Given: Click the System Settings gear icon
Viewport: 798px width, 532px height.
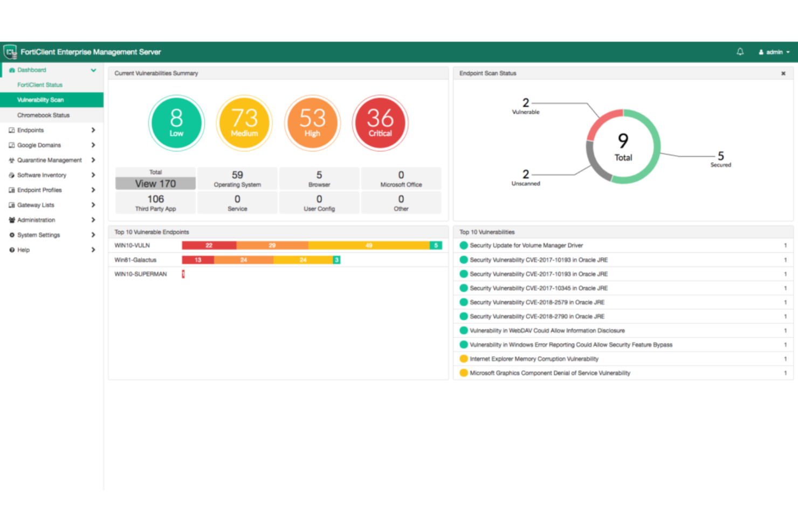Looking at the screenshot, I should tap(12, 235).
